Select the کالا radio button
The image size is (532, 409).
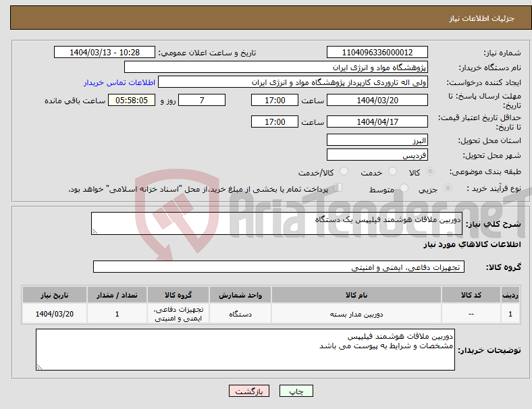point(430,171)
